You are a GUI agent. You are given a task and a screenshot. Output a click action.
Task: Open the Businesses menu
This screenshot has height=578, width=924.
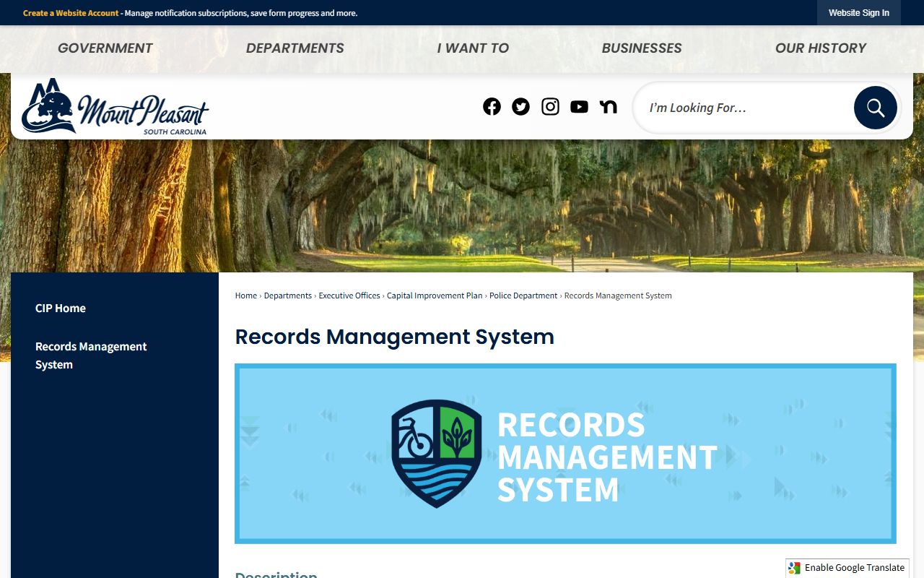(x=642, y=48)
